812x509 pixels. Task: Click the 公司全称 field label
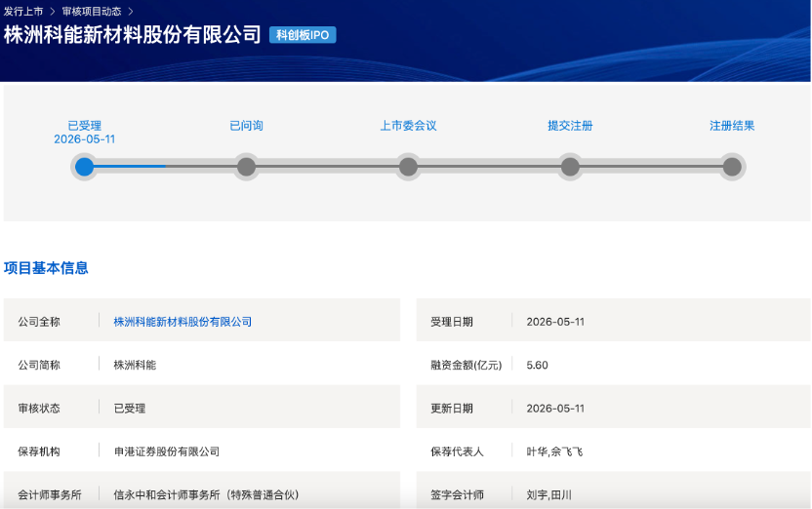click(39, 322)
